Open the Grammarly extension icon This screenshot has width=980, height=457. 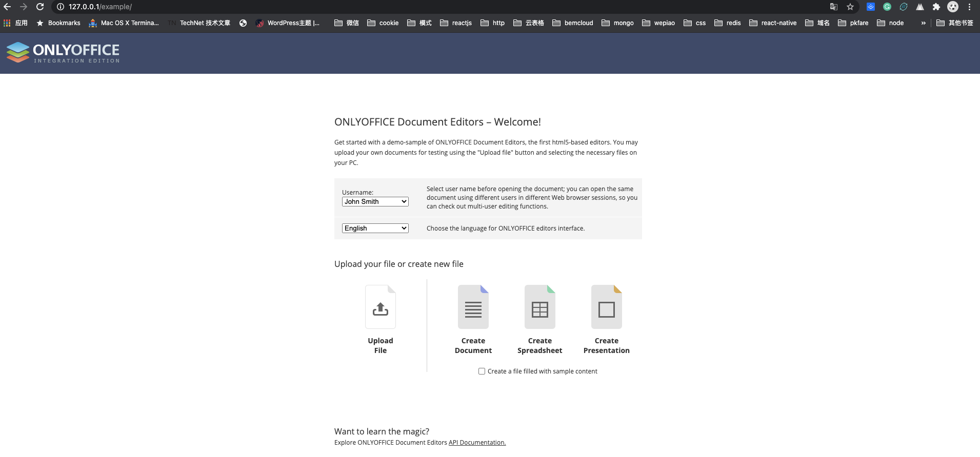pyautogui.click(x=887, y=7)
